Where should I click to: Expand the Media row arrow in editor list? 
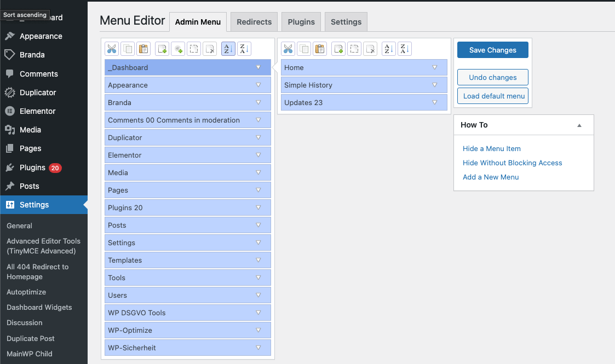click(258, 172)
